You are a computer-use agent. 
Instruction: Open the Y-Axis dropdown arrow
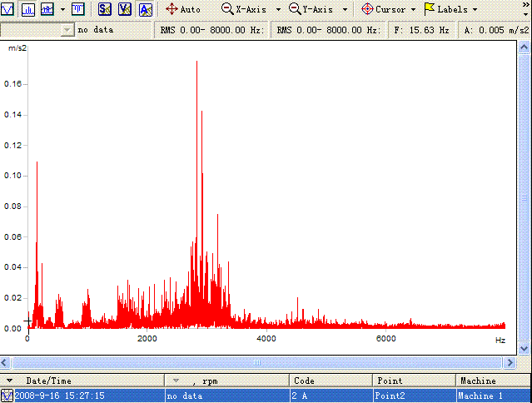(x=345, y=9)
